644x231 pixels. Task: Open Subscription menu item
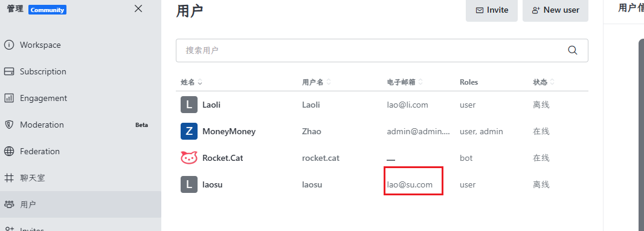coord(80,71)
